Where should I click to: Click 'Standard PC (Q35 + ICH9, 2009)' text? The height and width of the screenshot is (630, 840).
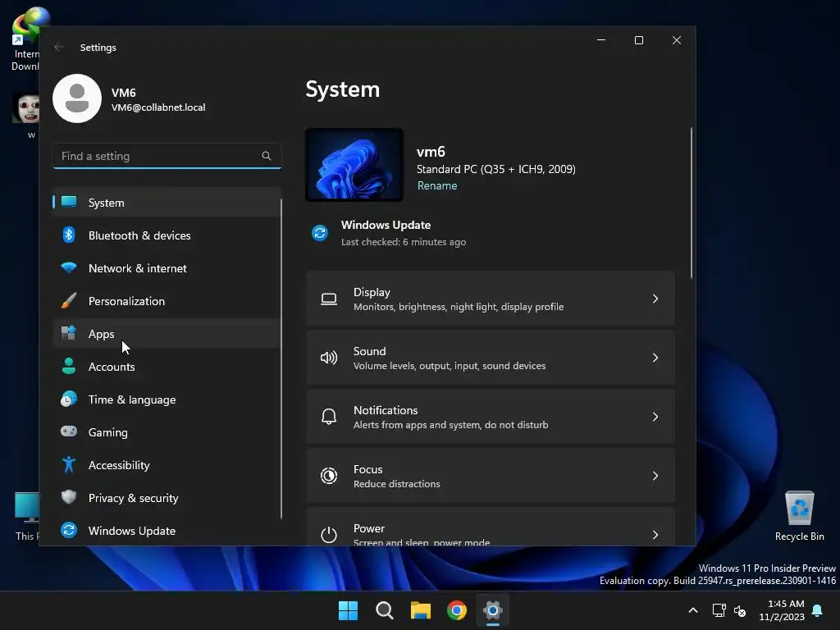[x=496, y=169]
